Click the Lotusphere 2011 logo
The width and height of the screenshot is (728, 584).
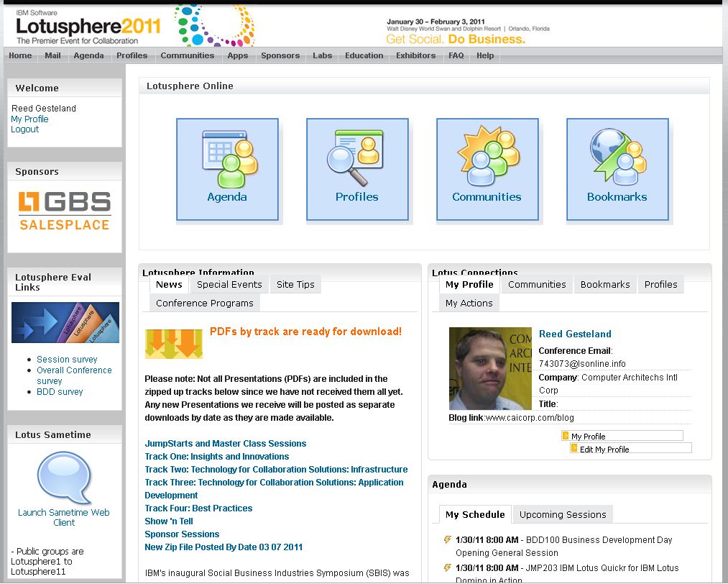coord(88,28)
